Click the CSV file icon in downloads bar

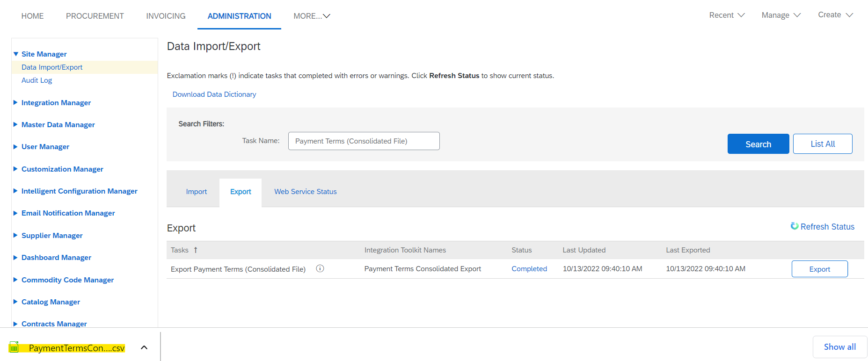click(14, 347)
